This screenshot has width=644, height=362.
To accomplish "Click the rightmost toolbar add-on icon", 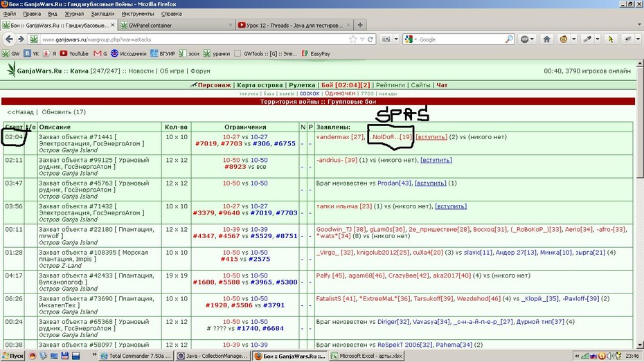I will 628,39.
